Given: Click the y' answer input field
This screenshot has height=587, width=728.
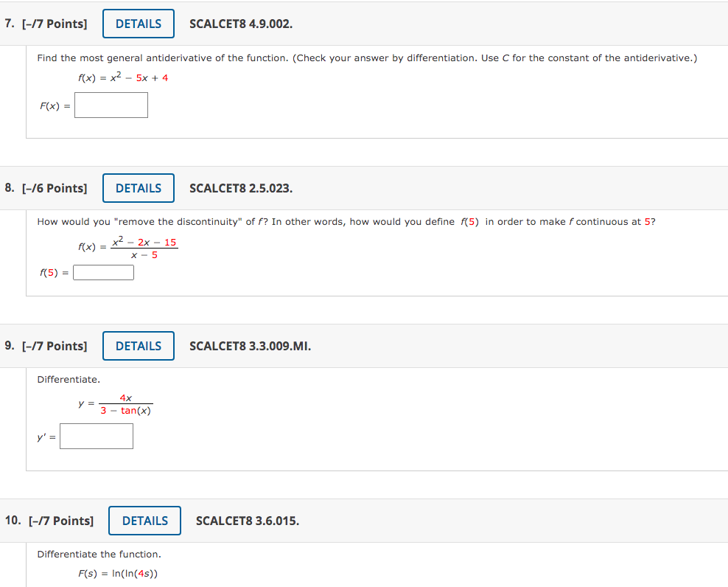Looking at the screenshot, I should (96, 436).
